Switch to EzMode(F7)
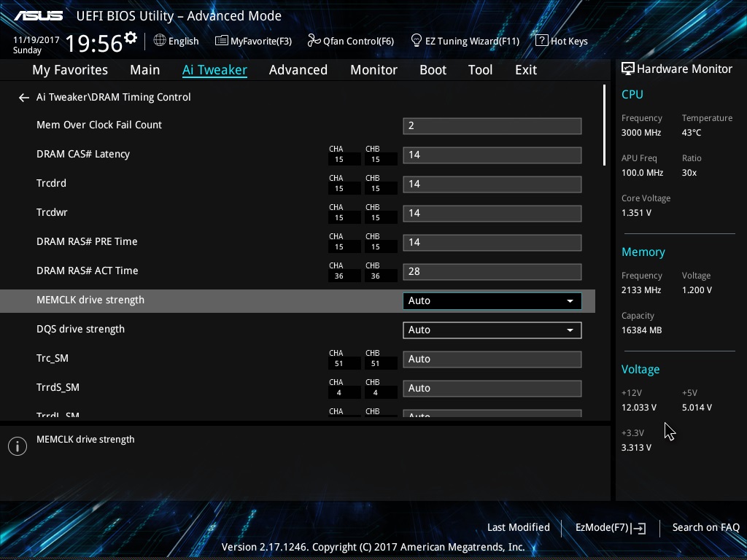Screen dimensions: 747x560 611,528
